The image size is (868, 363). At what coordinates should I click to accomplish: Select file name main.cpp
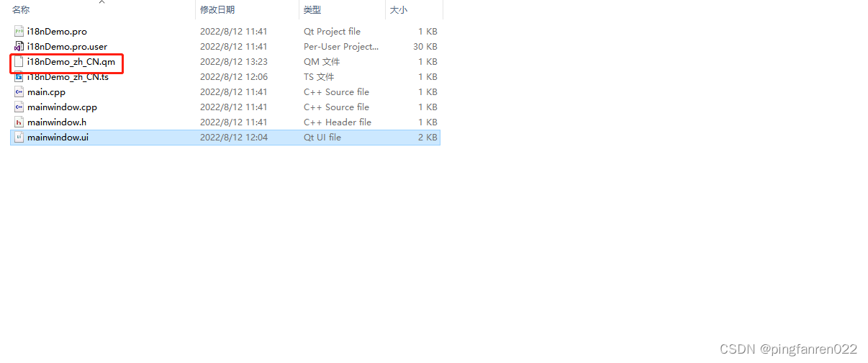coord(47,92)
